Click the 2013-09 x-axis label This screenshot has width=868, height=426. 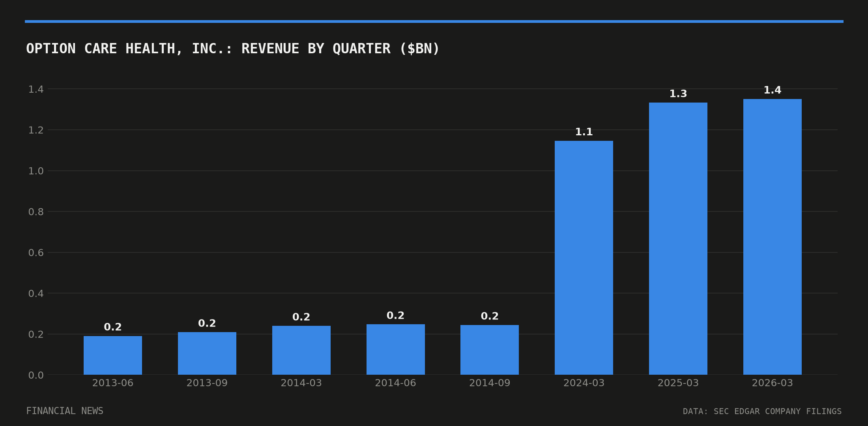207,383
